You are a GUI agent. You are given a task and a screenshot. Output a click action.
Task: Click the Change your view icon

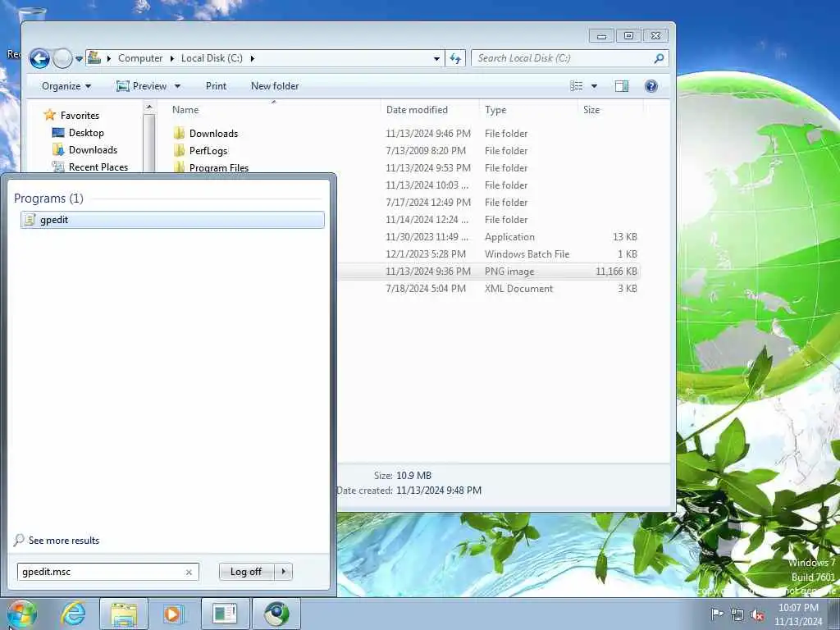pos(577,86)
